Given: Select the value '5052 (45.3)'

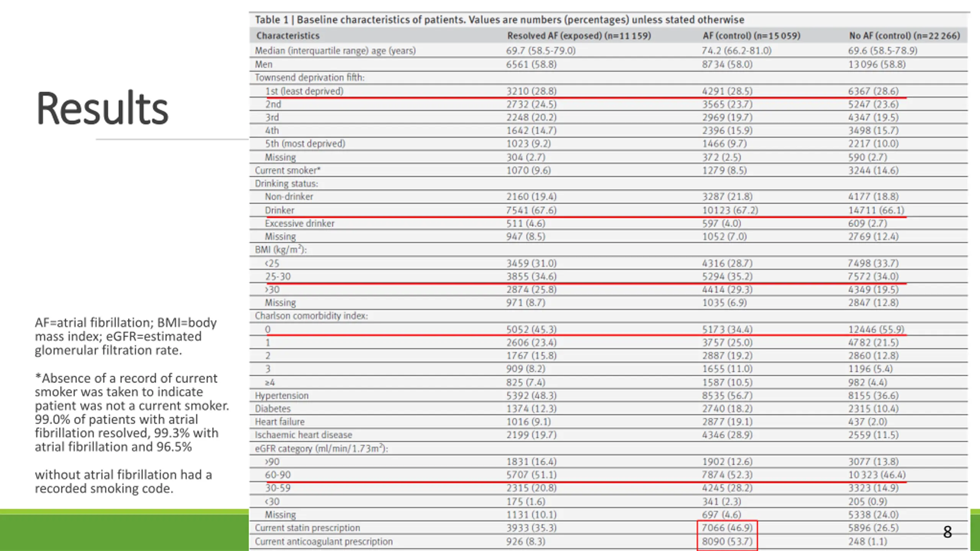Looking at the screenshot, I should coord(531,330).
